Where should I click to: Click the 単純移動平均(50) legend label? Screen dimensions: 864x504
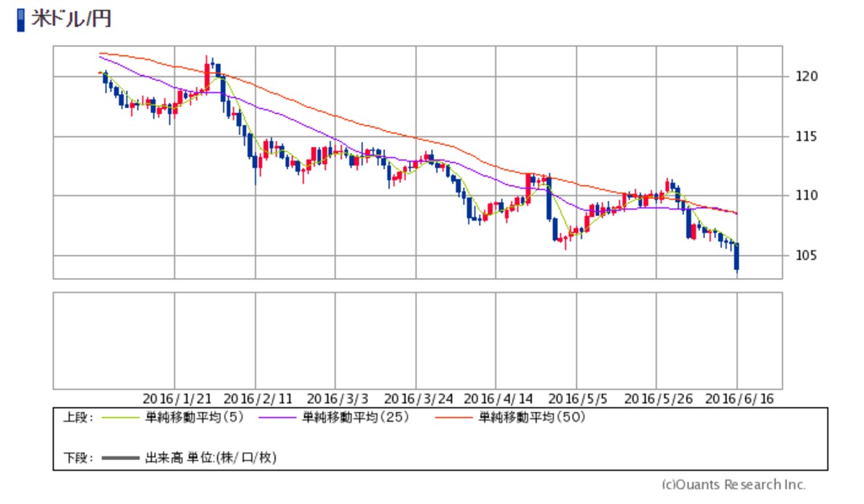tap(531, 417)
